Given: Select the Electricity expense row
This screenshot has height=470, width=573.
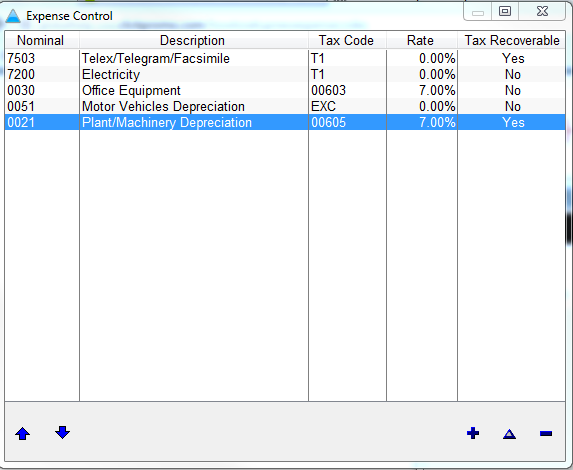Looking at the screenshot, I should [x=285, y=75].
